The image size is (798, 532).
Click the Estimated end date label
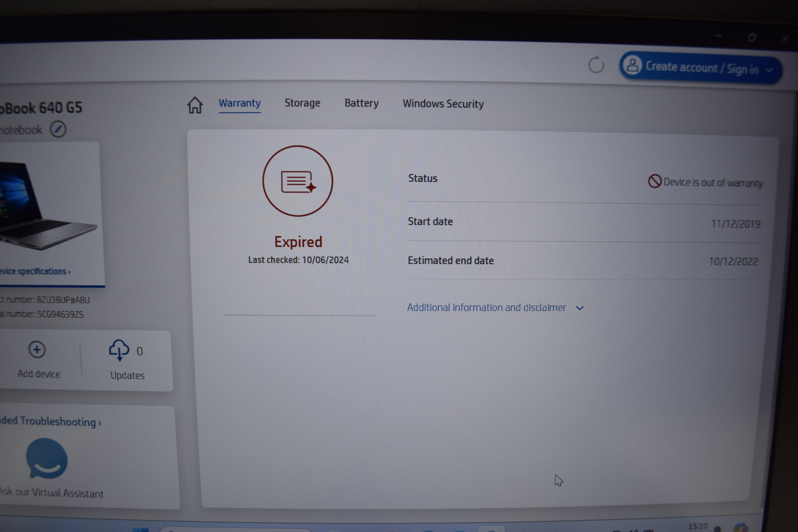tap(450, 261)
